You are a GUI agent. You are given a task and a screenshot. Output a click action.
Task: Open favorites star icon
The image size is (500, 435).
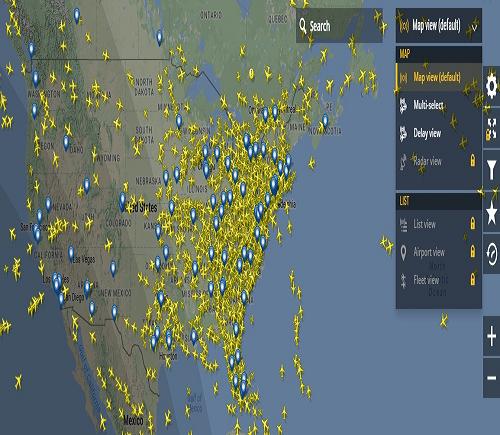pyautogui.click(x=491, y=212)
